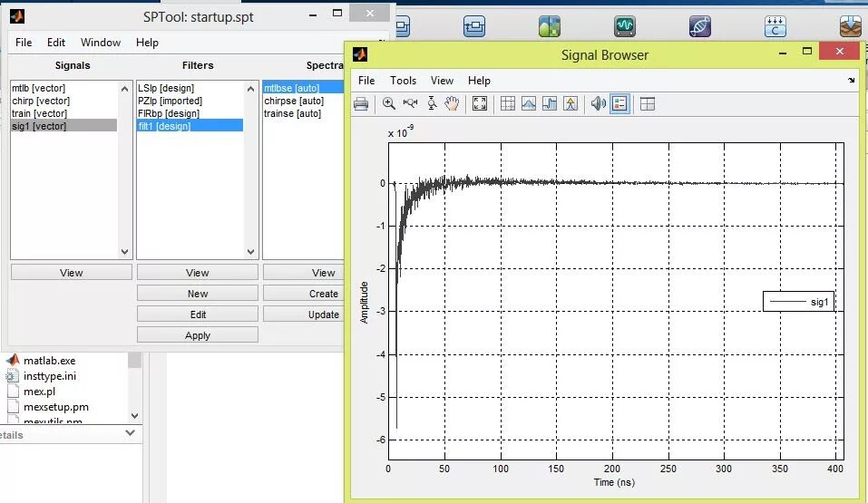Activate the Pan hand tool
Screen dimensions: 868x503
(452, 103)
